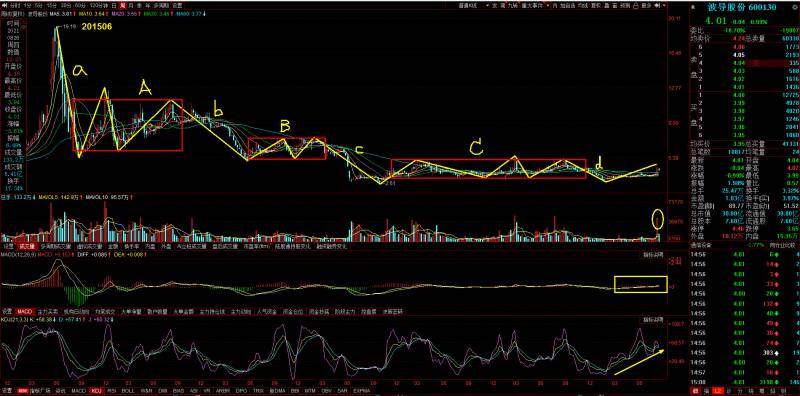Click the lock icon in top toolbar

click(x=635, y=6)
